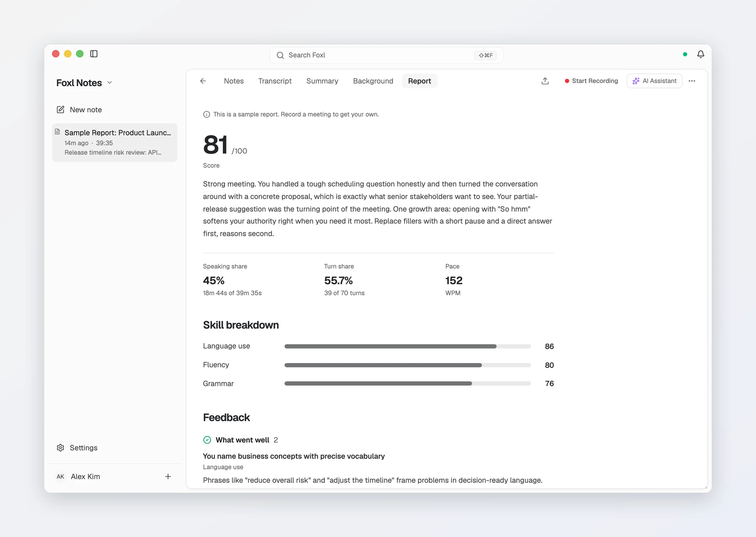Click the Grammar progress bar
Viewport: 756px width, 537px height.
coord(408,384)
